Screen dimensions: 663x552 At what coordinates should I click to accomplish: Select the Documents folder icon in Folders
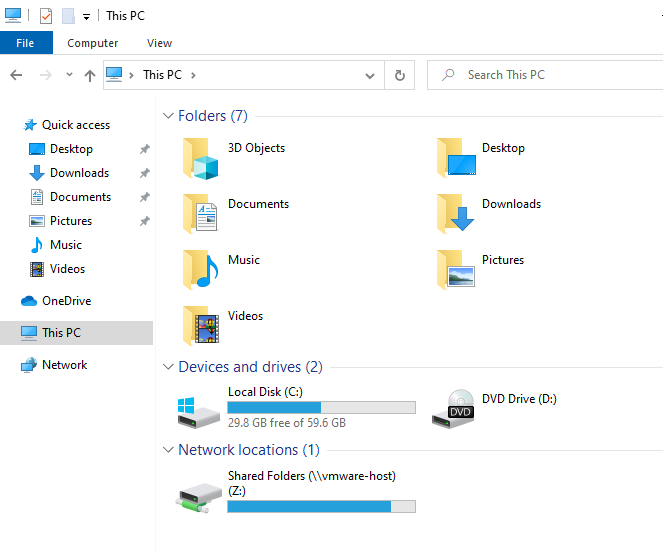click(x=200, y=214)
